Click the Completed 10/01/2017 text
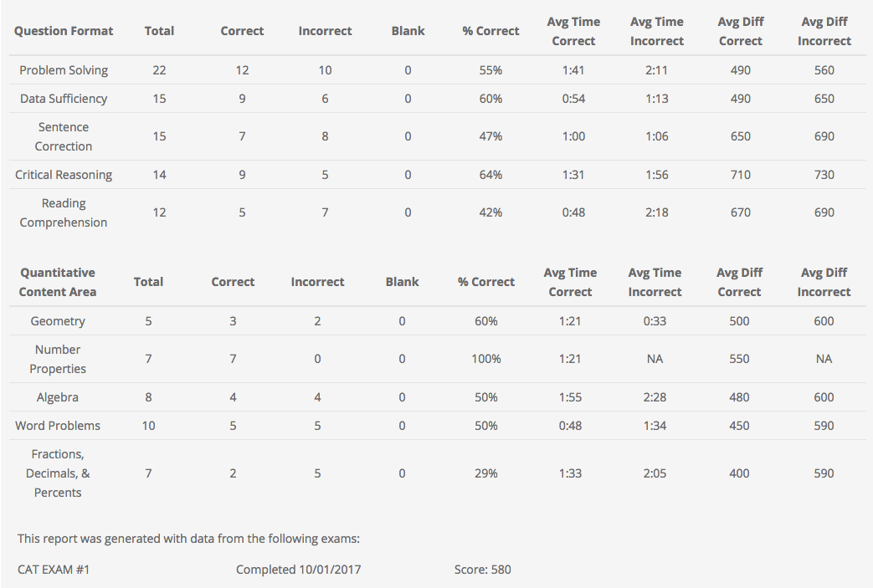 click(299, 570)
